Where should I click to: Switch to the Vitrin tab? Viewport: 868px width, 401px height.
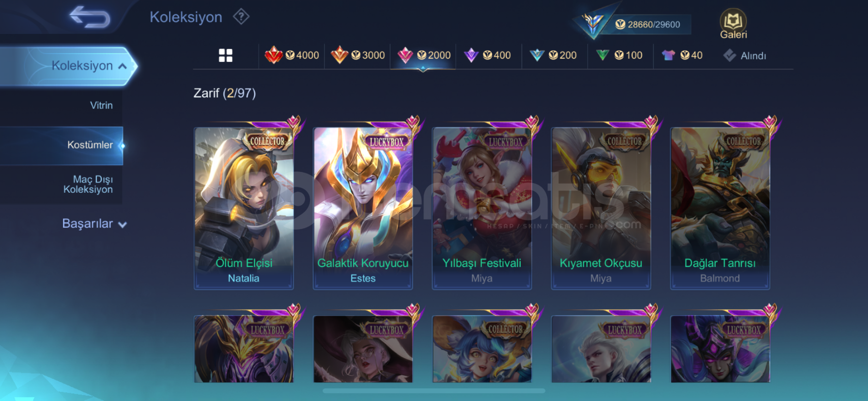tap(101, 105)
